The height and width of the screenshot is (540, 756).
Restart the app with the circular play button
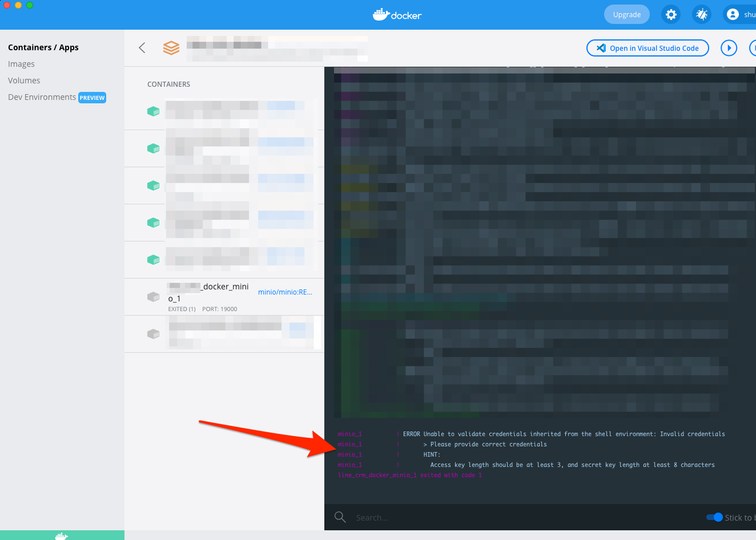(729, 48)
